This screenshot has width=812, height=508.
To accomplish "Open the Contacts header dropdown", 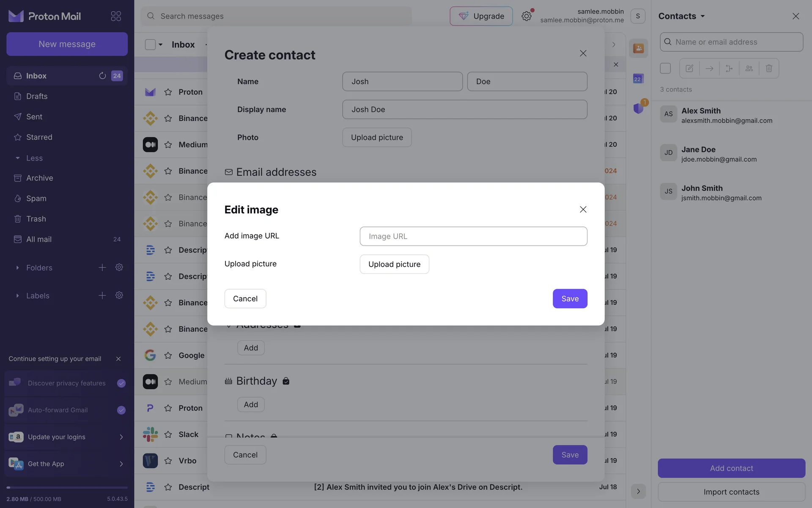I will (682, 16).
